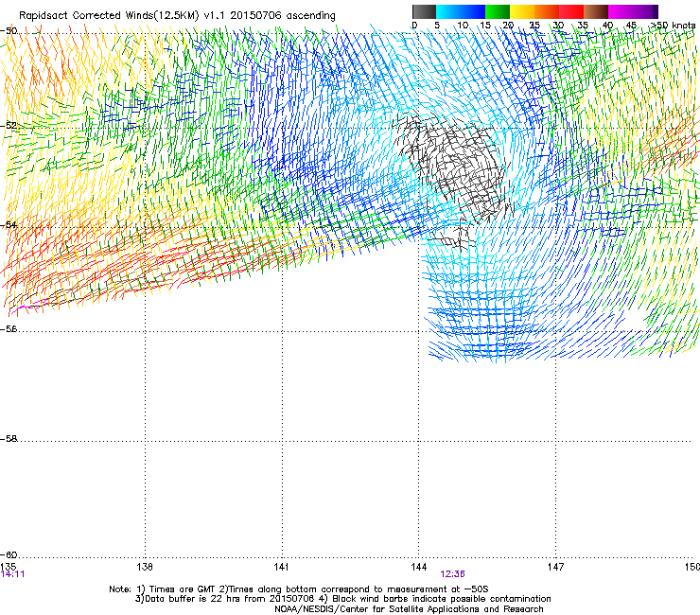Screen dimensions: 700x615
Task: Click the '15' legend scale label
Action: tap(485, 26)
